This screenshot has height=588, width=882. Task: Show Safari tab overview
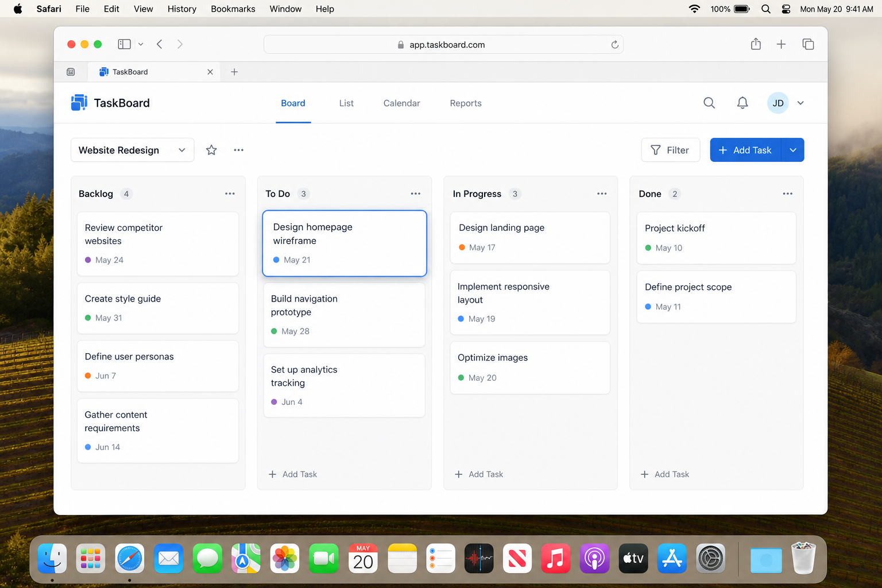coord(808,44)
